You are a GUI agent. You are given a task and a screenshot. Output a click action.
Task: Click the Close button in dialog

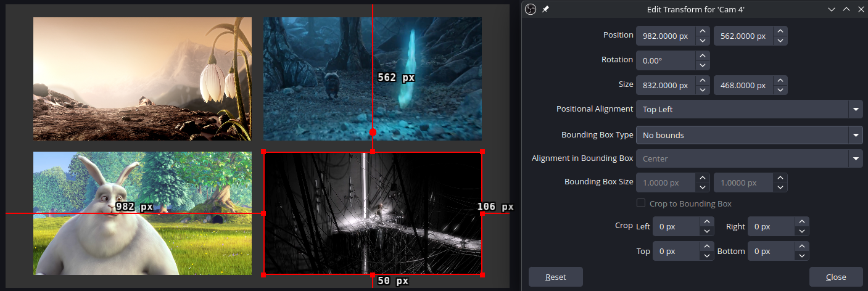click(835, 277)
